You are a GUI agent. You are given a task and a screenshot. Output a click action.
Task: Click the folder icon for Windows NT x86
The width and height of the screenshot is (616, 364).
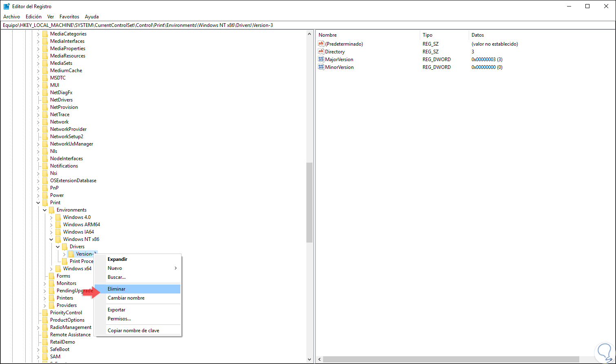coord(58,239)
